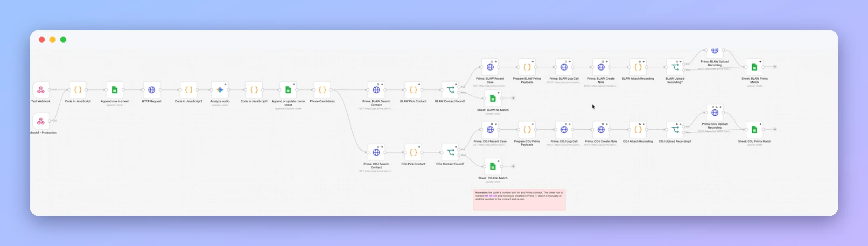868x246 pixels.
Task: Select Prepare COJ Prima Payloads node
Action: click(527, 130)
